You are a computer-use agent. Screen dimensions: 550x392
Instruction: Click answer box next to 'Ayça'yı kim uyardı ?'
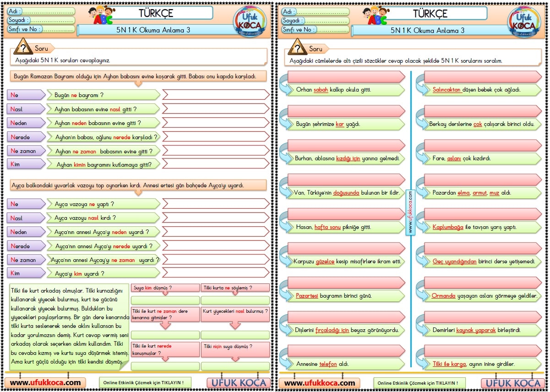coord(216,273)
